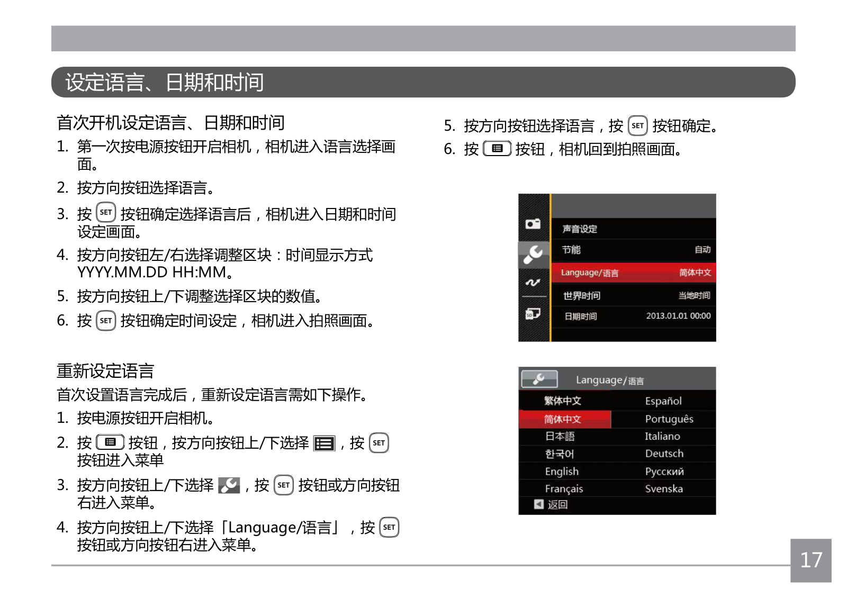Select the camera shooting mode sidebar icon

click(533, 224)
